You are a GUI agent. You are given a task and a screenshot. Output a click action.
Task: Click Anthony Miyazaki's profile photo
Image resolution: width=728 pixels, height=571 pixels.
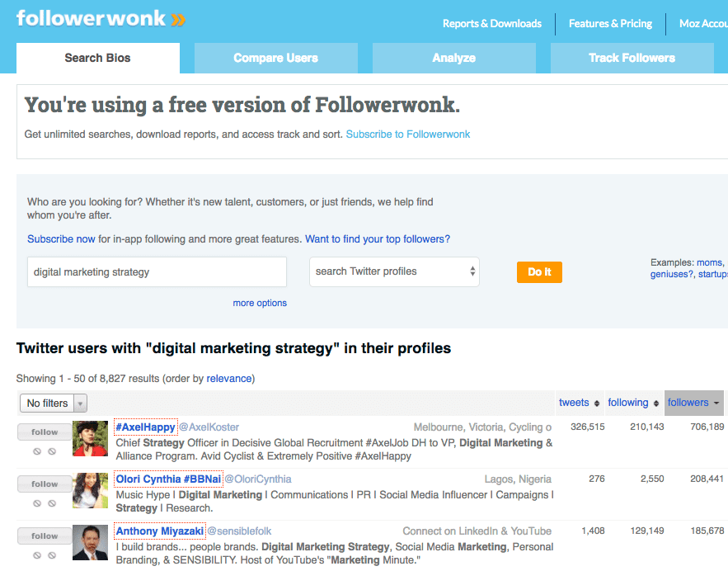coord(90,542)
